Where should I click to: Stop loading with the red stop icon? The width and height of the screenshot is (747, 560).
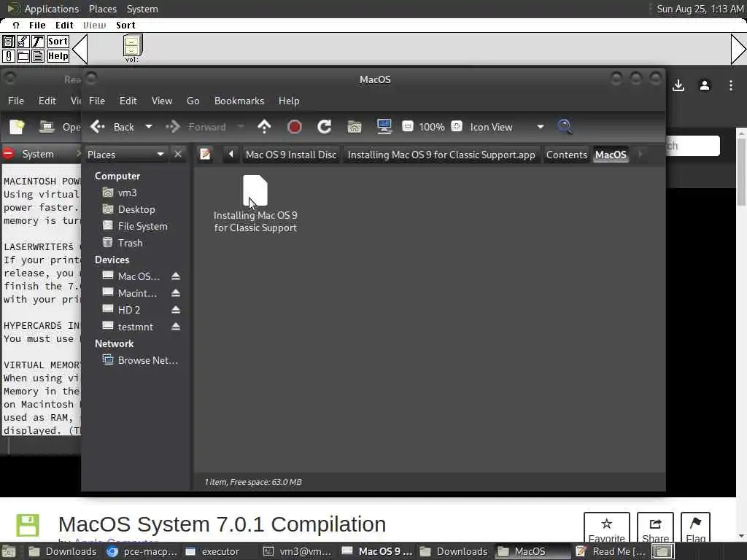point(295,127)
